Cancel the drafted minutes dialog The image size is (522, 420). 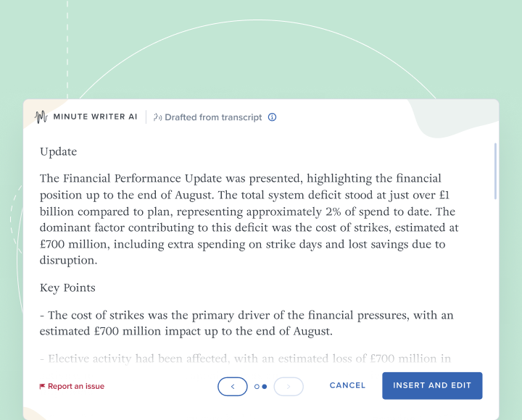tap(347, 385)
